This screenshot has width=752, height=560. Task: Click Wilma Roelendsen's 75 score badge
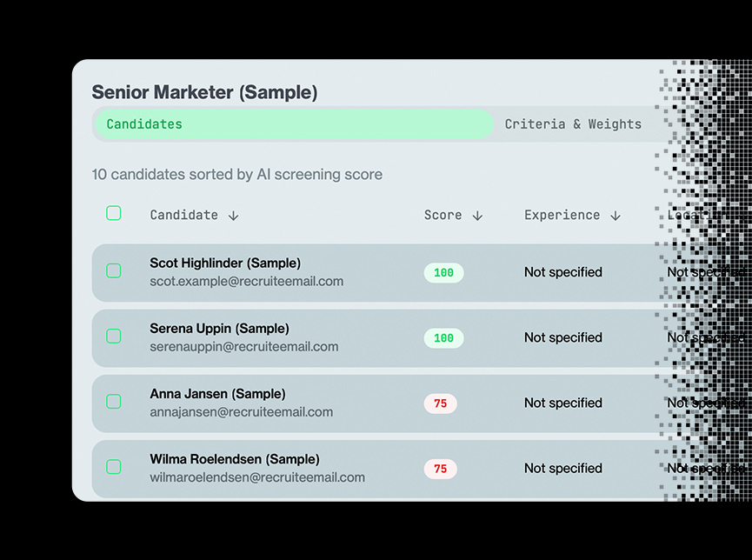pos(440,469)
